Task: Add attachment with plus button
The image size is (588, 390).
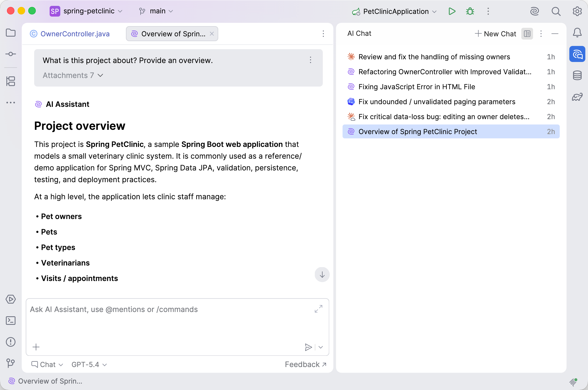Action: [x=36, y=347]
